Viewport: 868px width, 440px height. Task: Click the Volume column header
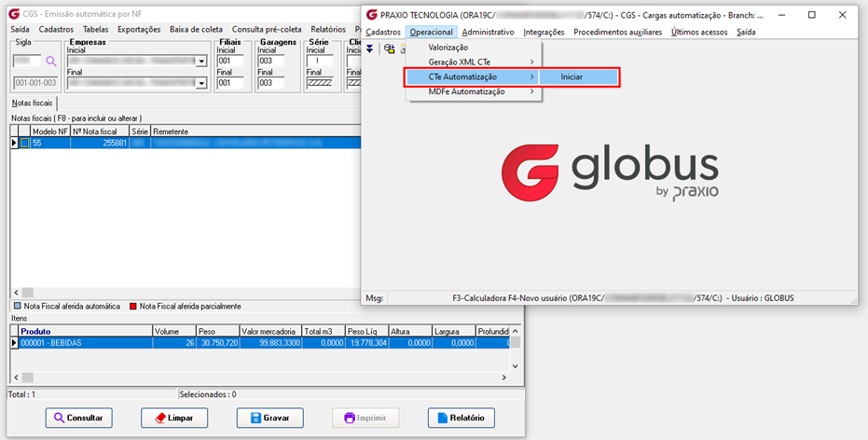pos(174,332)
